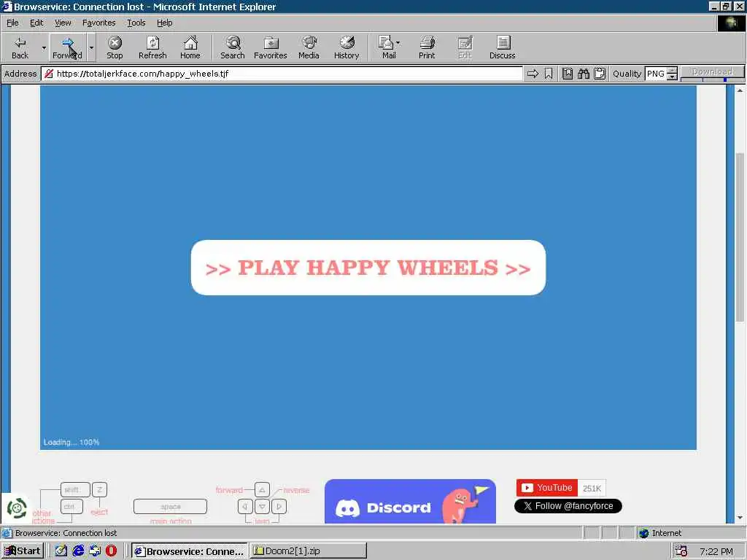This screenshot has width=747, height=560.
Task: Launch Opera from quick launch
Action: [112, 551]
